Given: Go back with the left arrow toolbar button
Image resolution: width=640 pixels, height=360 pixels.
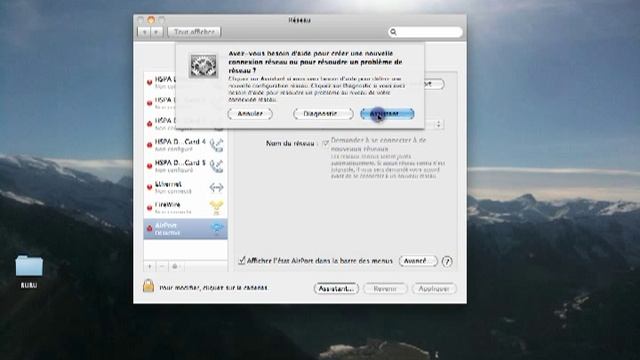Looking at the screenshot, I should click(144, 32).
